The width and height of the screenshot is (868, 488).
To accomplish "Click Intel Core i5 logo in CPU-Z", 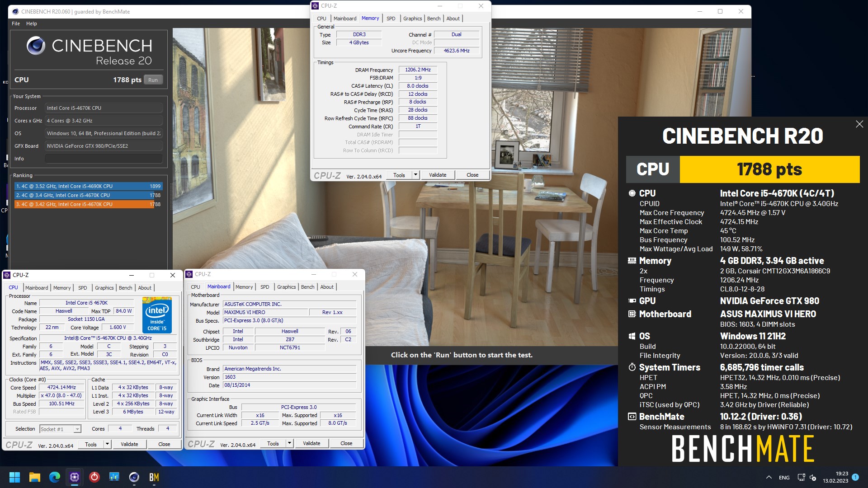I will pos(157,315).
